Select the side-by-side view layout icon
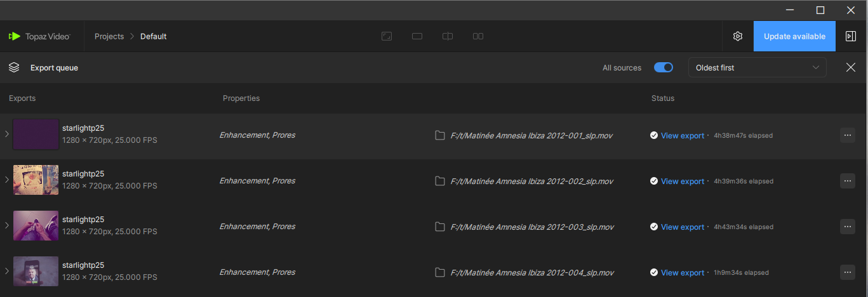Image resolution: width=868 pixels, height=297 pixels. tap(478, 36)
